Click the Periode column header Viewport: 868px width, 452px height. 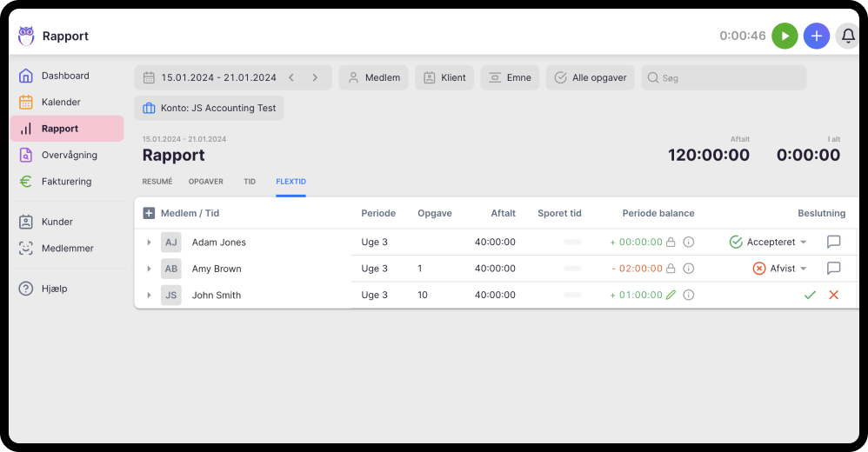tap(378, 213)
